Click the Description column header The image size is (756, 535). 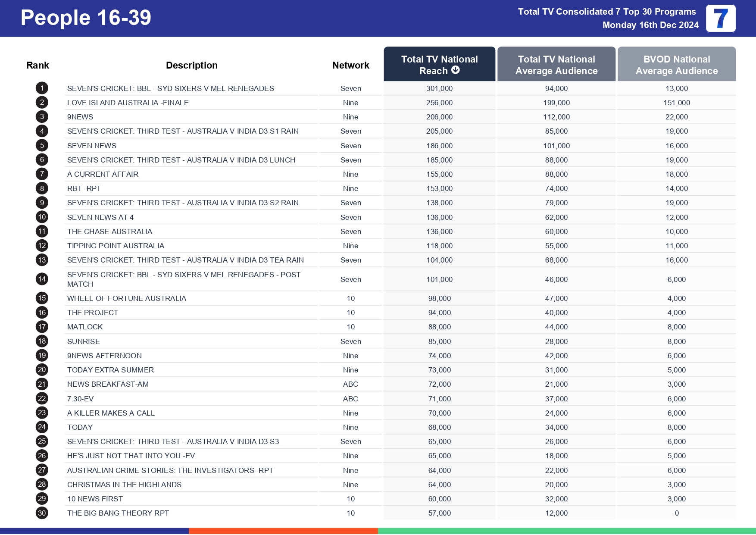pyautogui.click(x=192, y=65)
